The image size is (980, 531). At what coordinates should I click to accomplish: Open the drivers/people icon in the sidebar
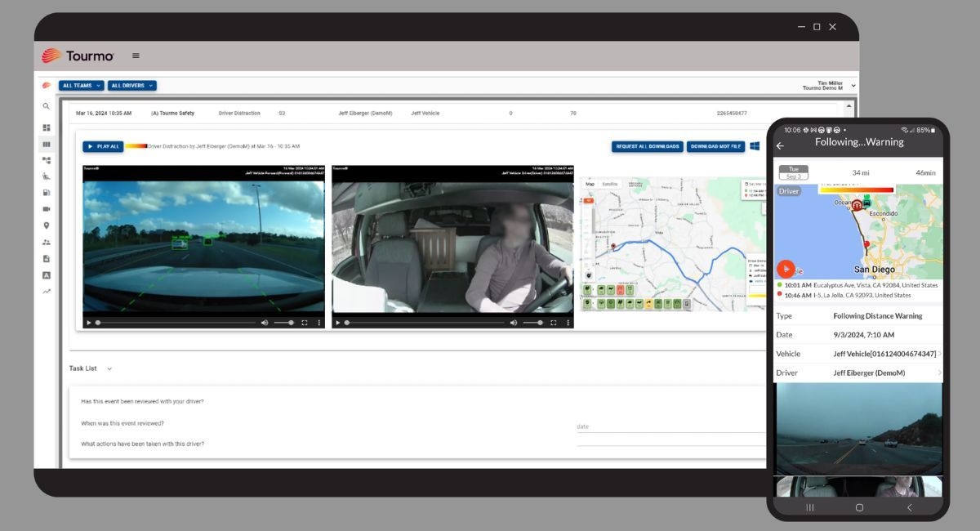point(47,241)
